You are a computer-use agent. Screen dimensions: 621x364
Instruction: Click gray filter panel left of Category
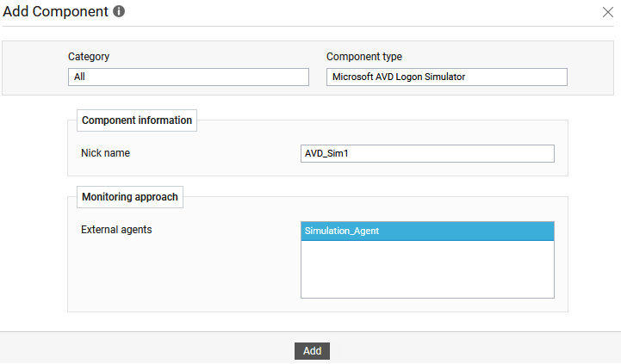click(x=34, y=68)
